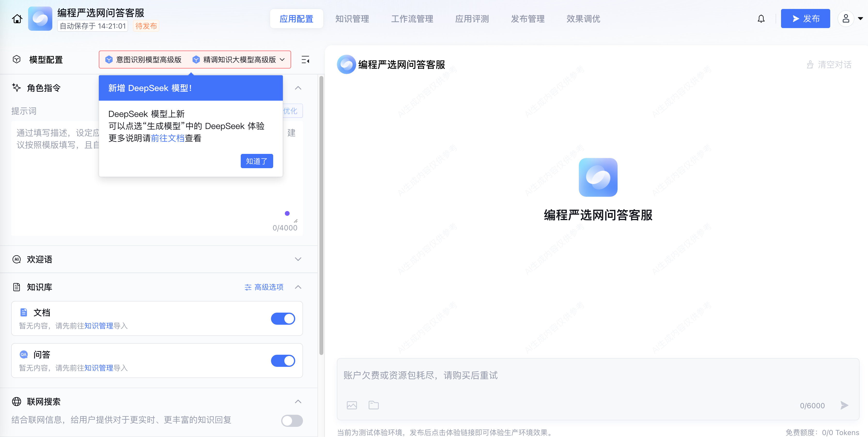Open the 前往文档 link
Image resolution: width=868 pixels, height=437 pixels.
(167, 138)
